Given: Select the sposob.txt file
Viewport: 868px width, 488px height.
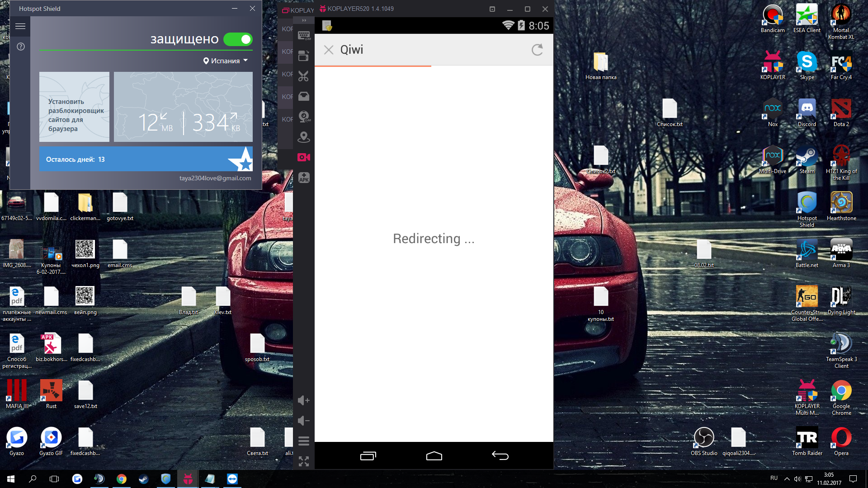Looking at the screenshot, I should (x=257, y=347).
